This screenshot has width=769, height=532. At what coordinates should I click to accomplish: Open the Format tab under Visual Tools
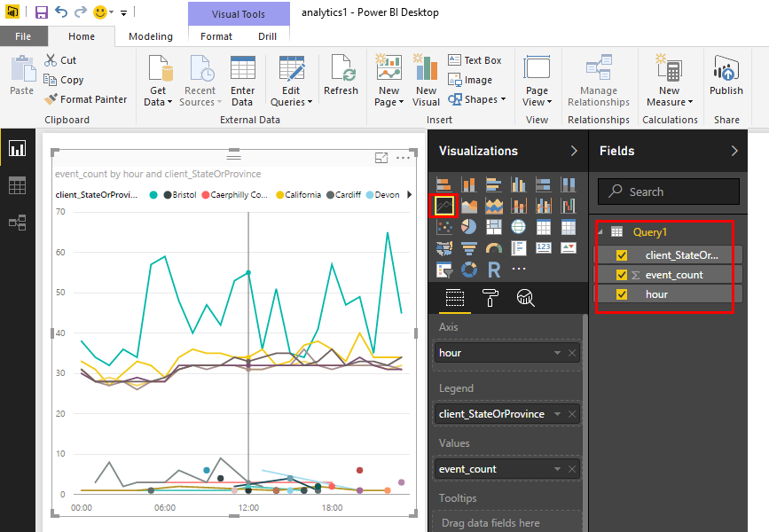[216, 36]
